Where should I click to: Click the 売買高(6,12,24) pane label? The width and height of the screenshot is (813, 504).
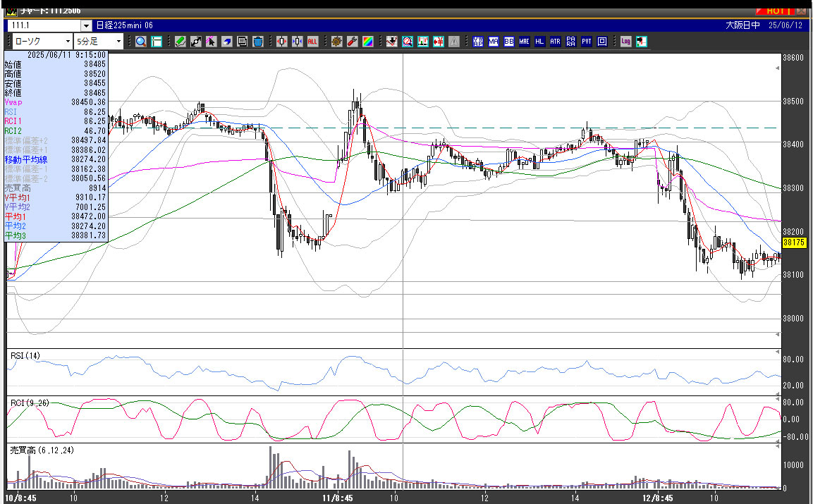(42, 450)
